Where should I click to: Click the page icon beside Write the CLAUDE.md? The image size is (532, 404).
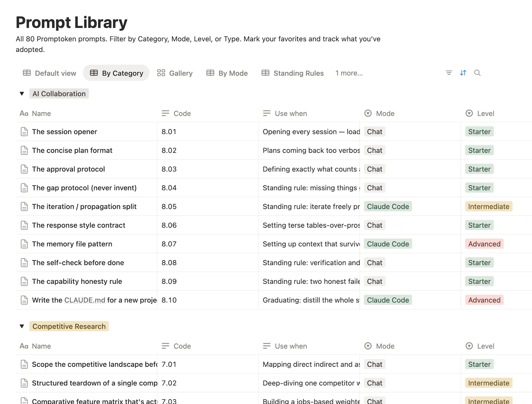(x=24, y=300)
